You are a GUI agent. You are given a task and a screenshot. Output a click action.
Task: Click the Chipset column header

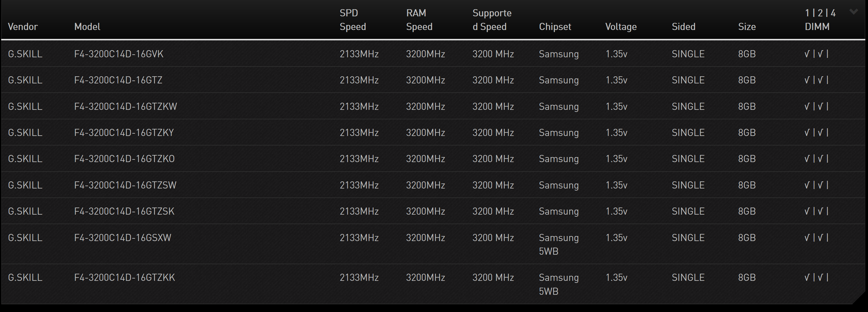click(555, 27)
